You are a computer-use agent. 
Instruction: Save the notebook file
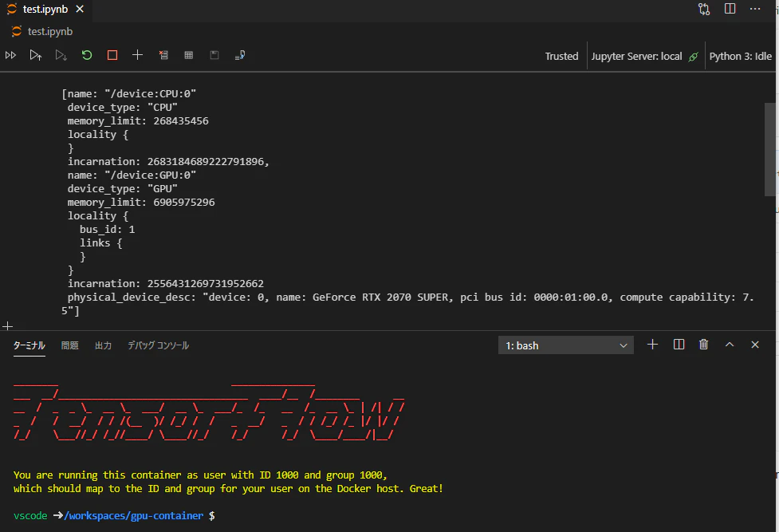click(x=214, y=55)
